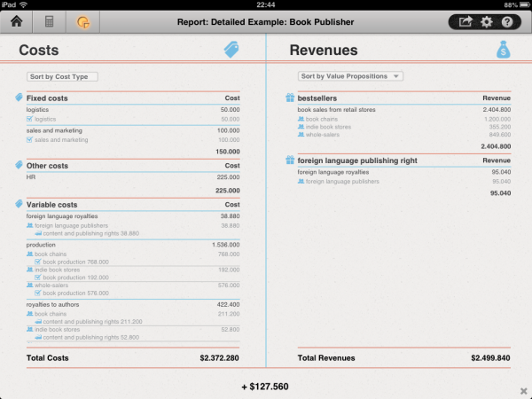Tap the share export icon
The height and width of the screenshot is (399, 532).
[x=465, y=22]
